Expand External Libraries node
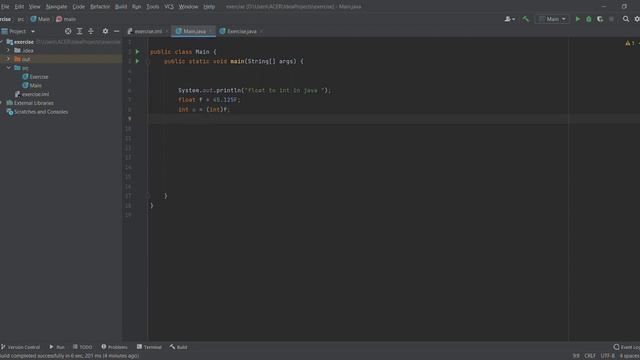 pyautogui.click(x=2, y=103)
